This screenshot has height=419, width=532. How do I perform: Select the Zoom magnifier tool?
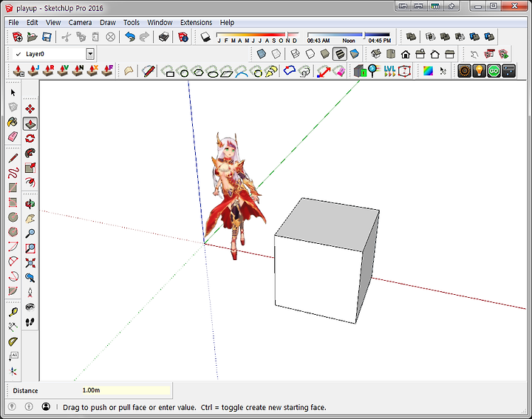point(30,234)
